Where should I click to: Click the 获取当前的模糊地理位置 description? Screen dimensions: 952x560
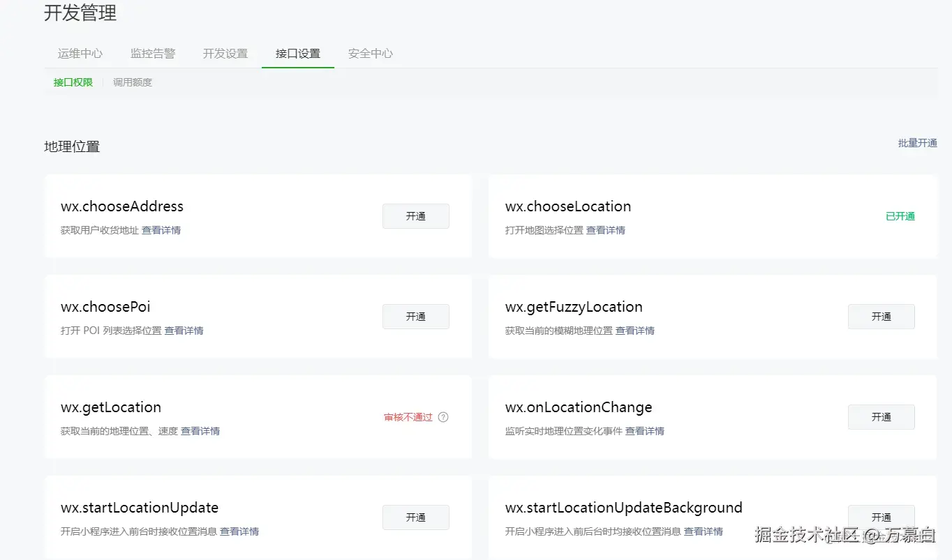point(559,331)
